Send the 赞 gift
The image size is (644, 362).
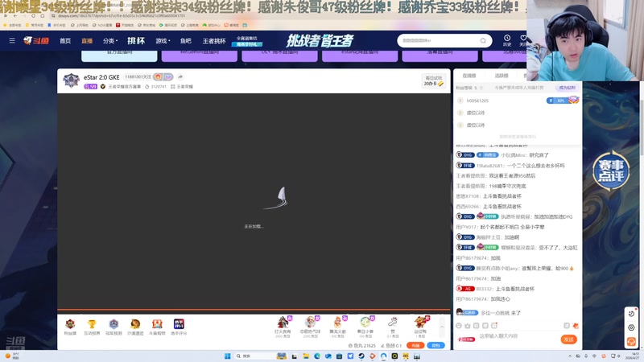pyautogui.click(x=393, y=327)
